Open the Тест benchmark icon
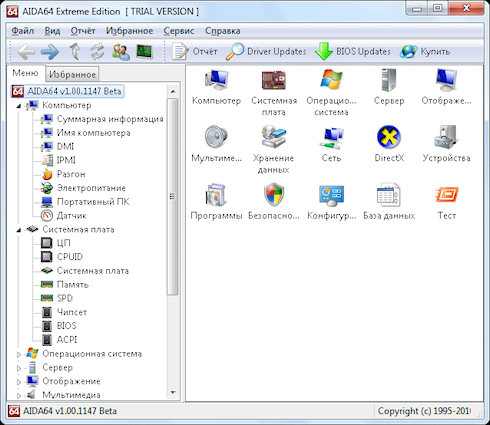 pyautogui.click(x=447, y=202)
